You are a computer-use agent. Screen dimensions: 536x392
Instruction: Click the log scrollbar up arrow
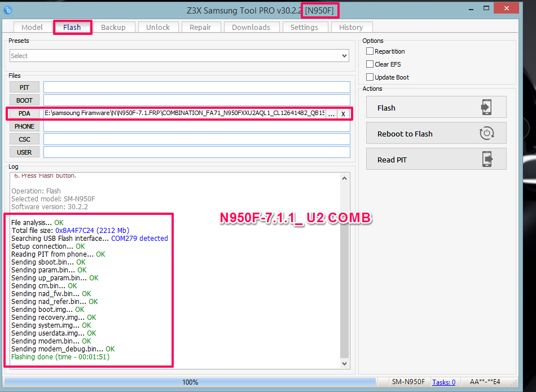345,178
